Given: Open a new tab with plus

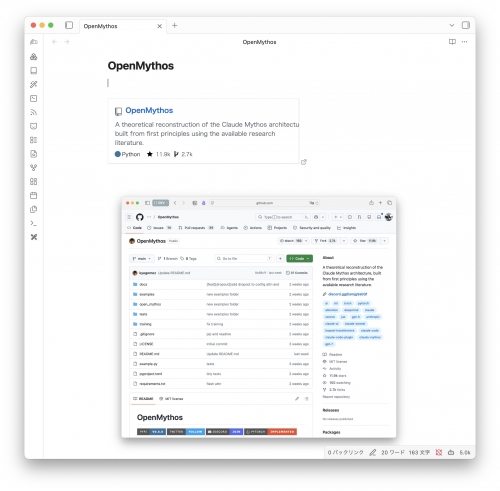Looking at the screenshot, I should 175,26.
